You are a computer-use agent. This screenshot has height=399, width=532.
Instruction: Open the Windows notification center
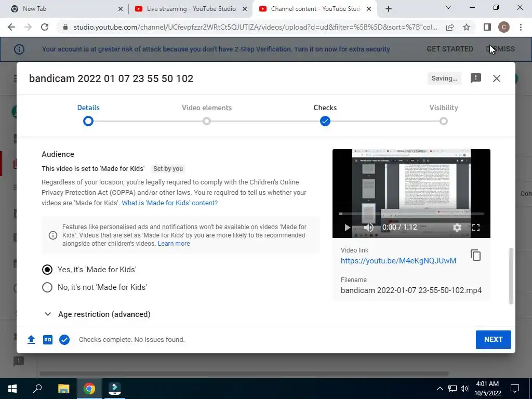click(515, 389)
